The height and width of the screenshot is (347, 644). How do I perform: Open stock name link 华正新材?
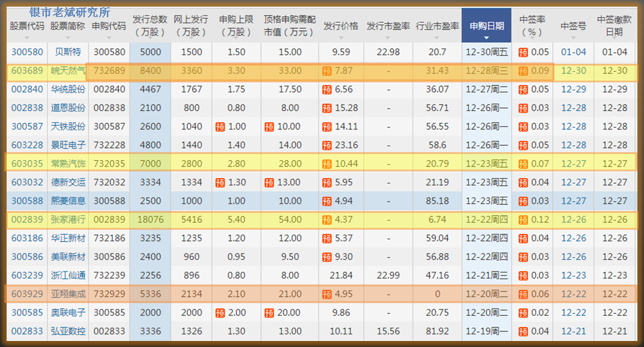pos(68,238)
